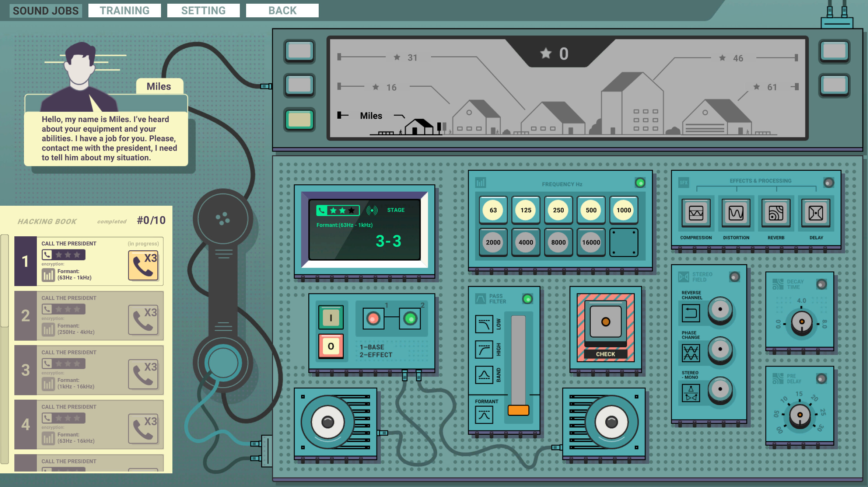Screen dimensions: 868x487
Task: Enable the 63 Hz frequency button
Action: 493,210
